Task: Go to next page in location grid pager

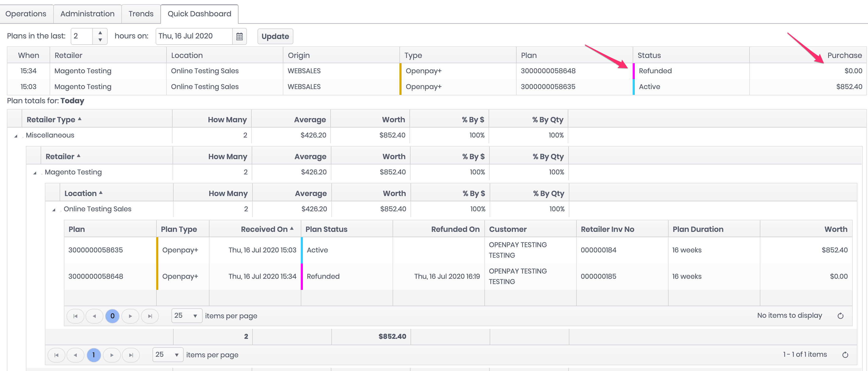Action: (112, 355)
